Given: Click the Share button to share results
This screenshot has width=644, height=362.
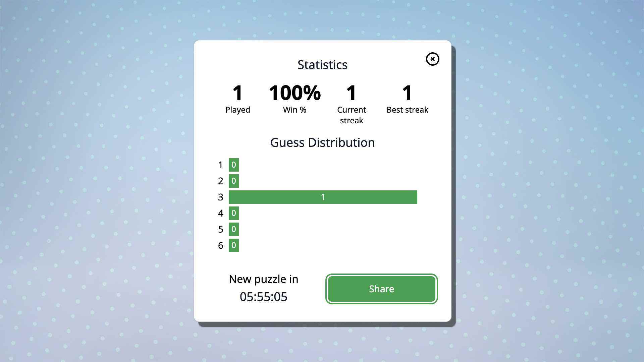Looking at the screenshot, I should coord(381,289).
